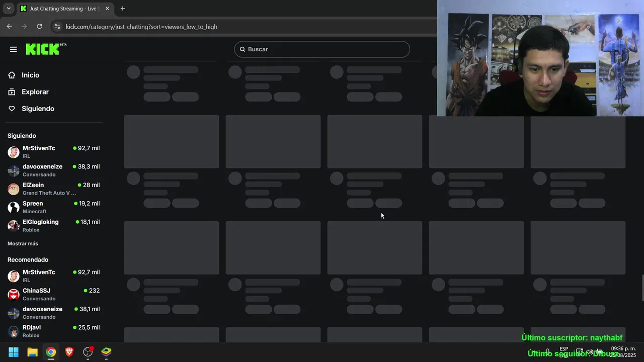Reload the Kick page
Viewport: 644px width, 362px height.
pos(39,27)
